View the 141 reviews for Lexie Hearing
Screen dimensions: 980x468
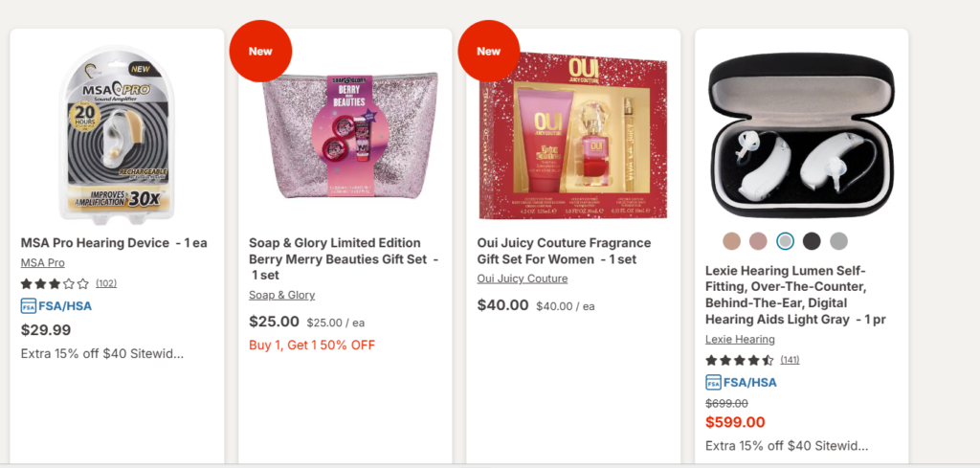[790, 360]
